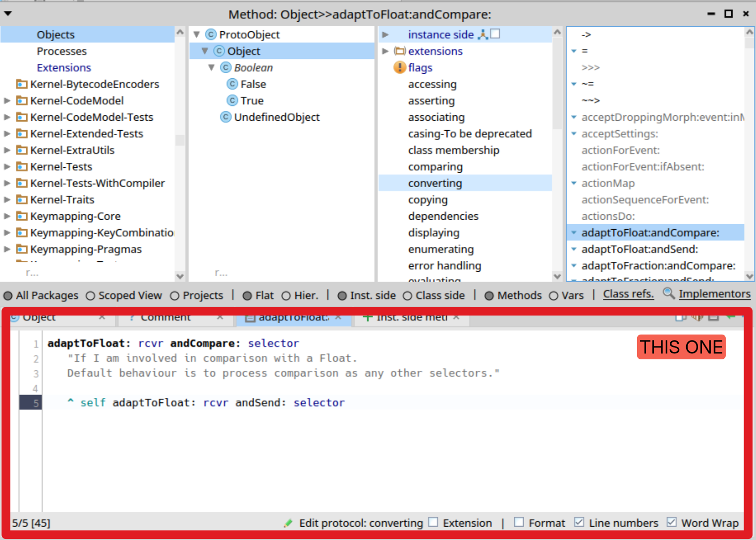Image resolution: width=756 pixels, height=540 pixels.
Task: Click the override arrow beside adaptToFloat:andSend:
Action: click(x=574, y=249)
